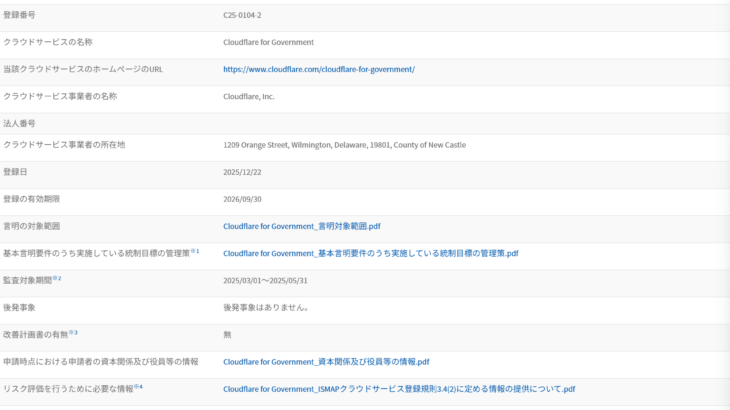Click the text 後発事象はありません。
Image resolution: width=730 pixels, height=410 pixels.
(266, 308)
